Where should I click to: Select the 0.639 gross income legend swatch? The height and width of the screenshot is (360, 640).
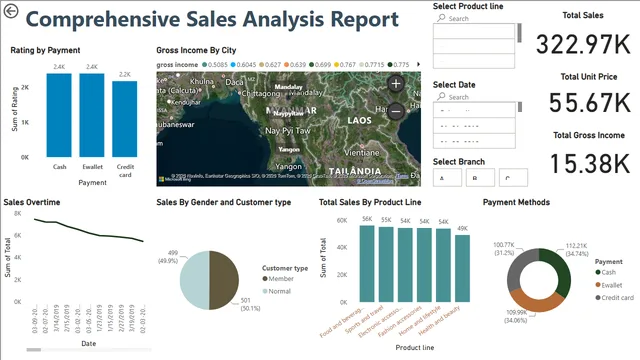tap(287, 64)
